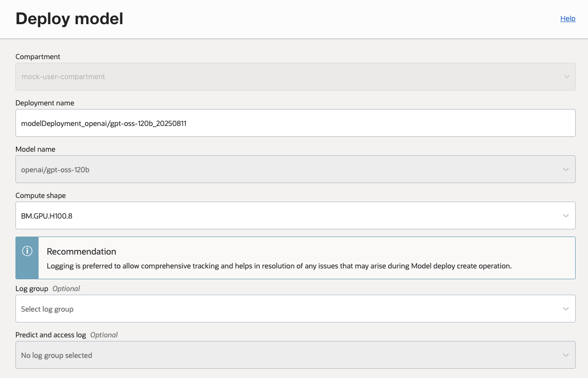Click the Predict and access log chevron arrow
This screenshot has height=378, width=588.
pyautogui.click(x=566, y=355)
